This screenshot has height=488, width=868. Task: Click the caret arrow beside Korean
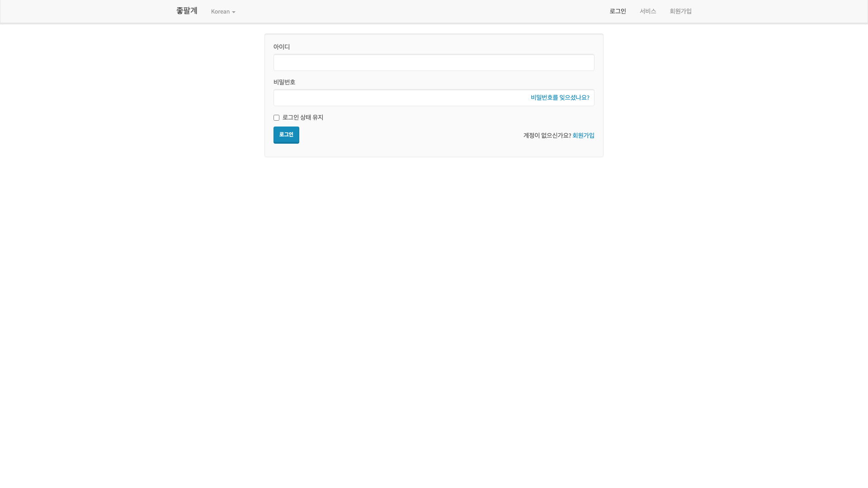[x=234, y=12]
